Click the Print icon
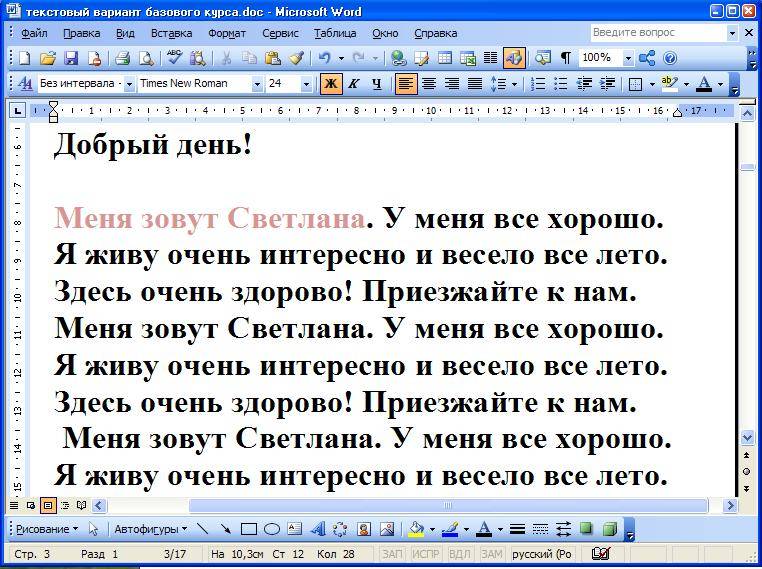762x569 pixels. coord(122,58)
